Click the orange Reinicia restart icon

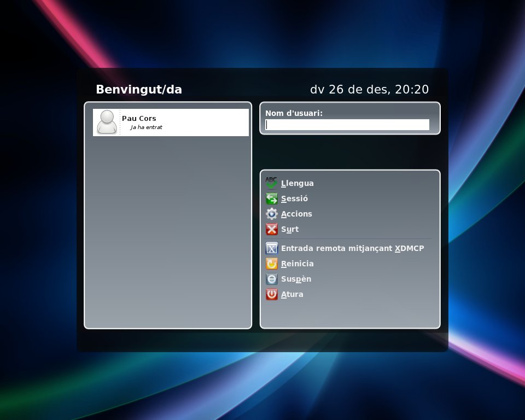click(272, 264)
